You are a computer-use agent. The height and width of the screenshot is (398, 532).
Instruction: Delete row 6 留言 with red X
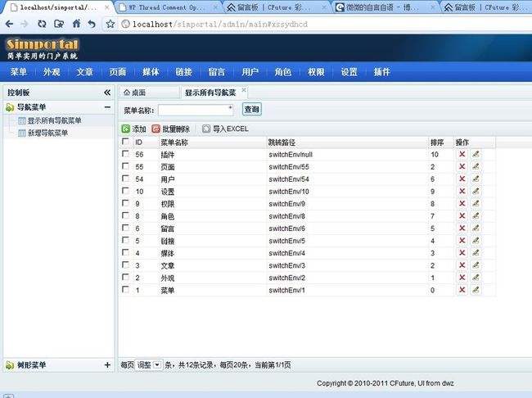click(x=462, y=228)
